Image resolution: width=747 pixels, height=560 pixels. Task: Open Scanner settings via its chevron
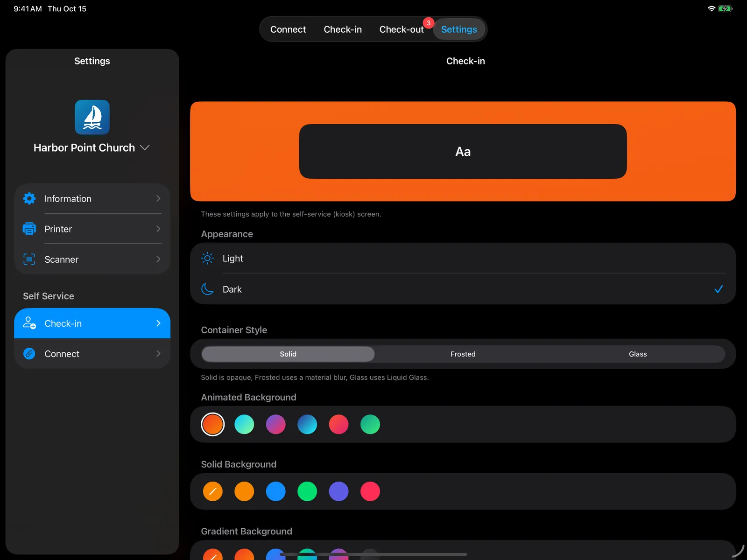[158, 259]
